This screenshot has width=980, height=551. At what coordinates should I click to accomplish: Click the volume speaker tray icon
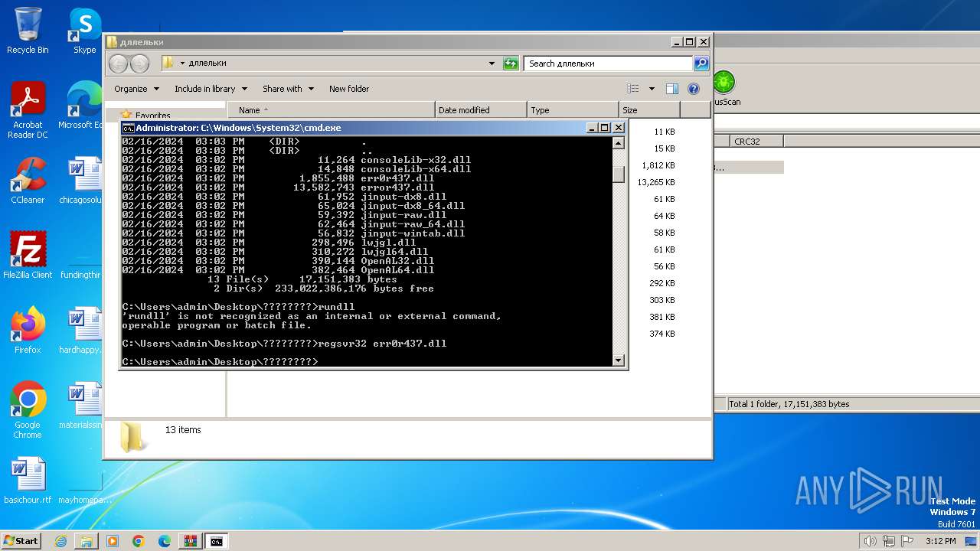pyautogui.click(x=871, y=541)
